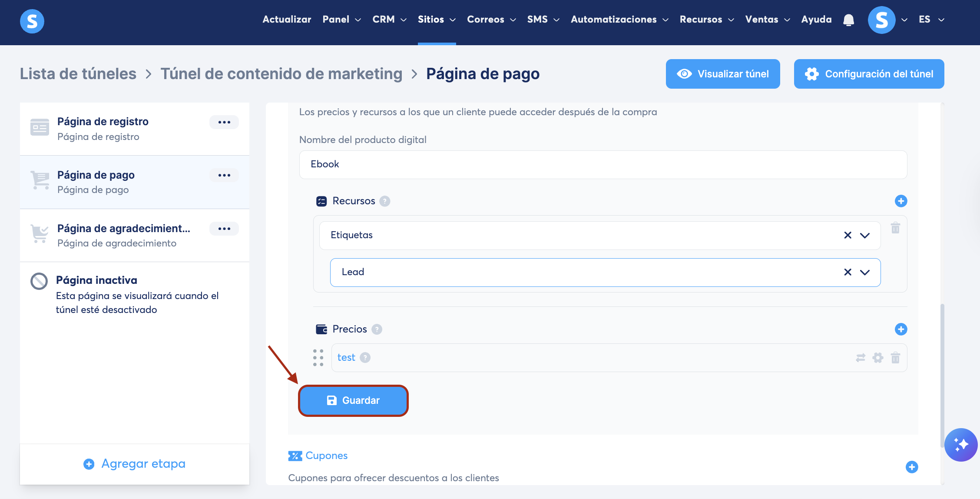Click Agregar etapa link
Viewport: 980px width, 499px height.
[x=135, y=464]
